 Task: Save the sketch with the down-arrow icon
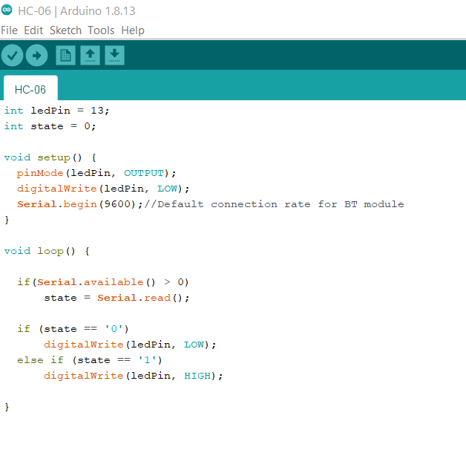(114, 55)
